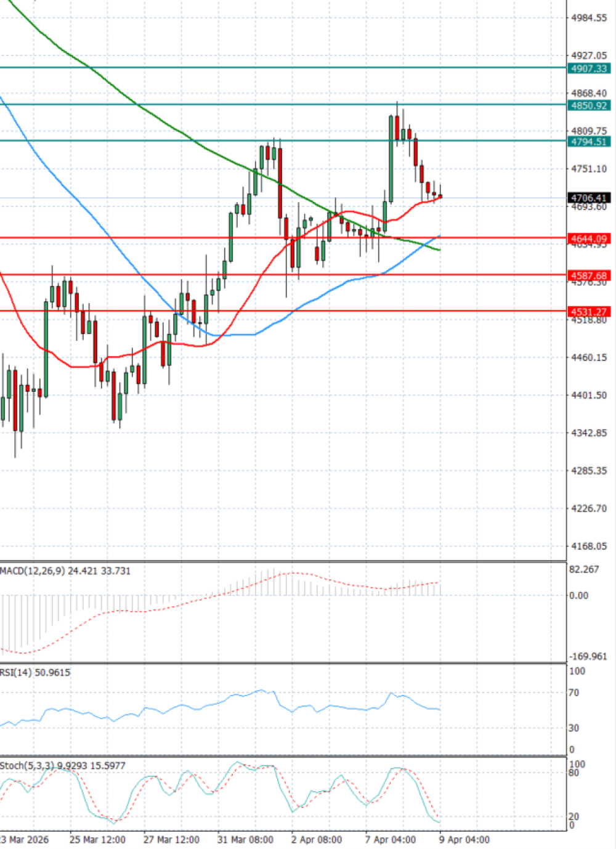Click the 7 Apr 04:00 time label
The width and height of the screenshot is (616, 849).
pos(391,840)
